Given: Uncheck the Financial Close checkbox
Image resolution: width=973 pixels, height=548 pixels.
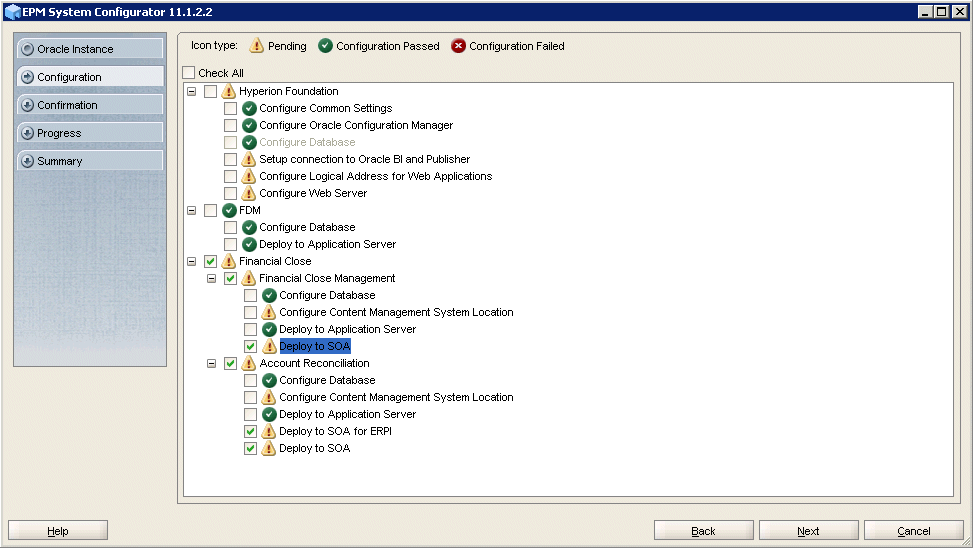Looking at the screenshot, I should pos(210,261).
